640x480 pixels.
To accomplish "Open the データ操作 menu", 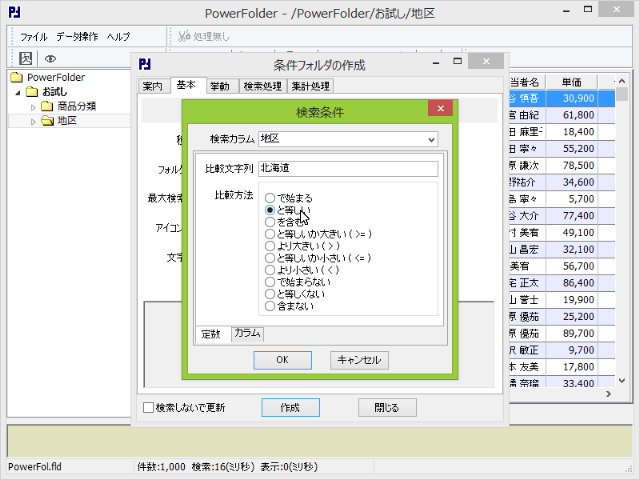I will point(77,37).
